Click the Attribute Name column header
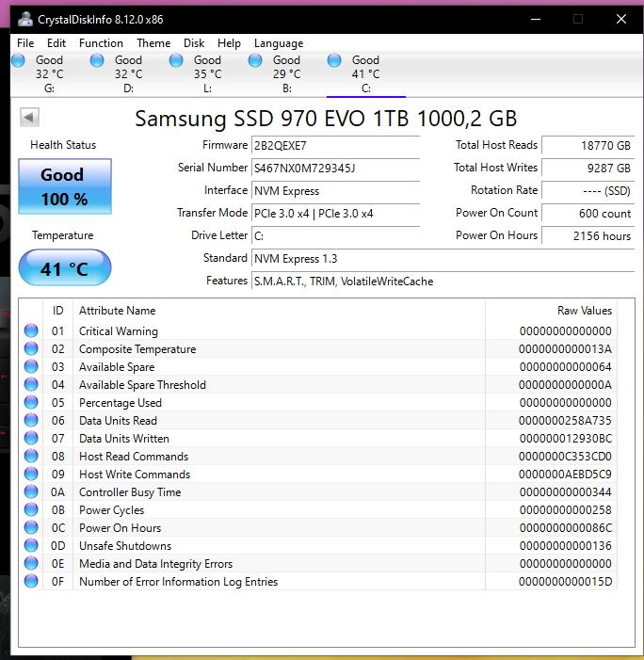This screenshot has height=660, width=644. pos(279,311)
